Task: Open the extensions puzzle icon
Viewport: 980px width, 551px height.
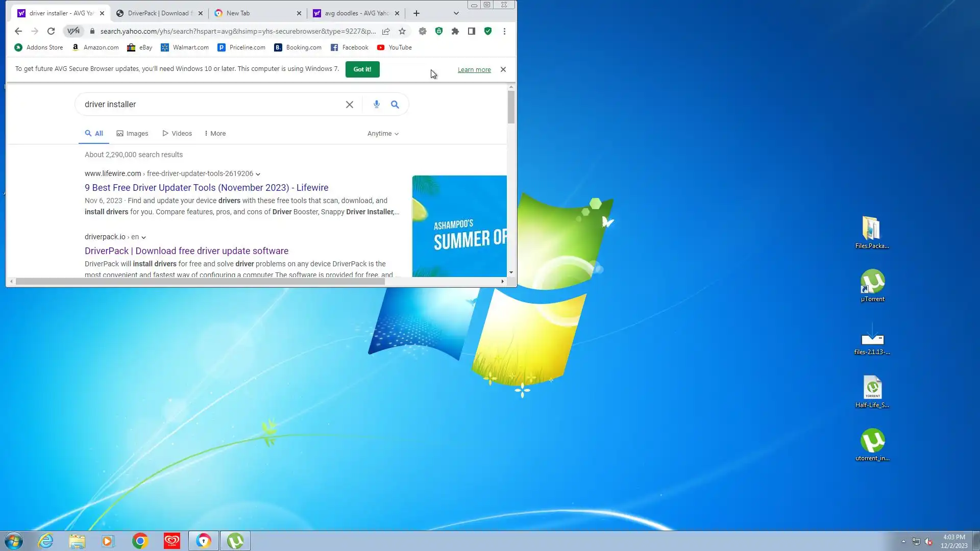Action: 455,31
